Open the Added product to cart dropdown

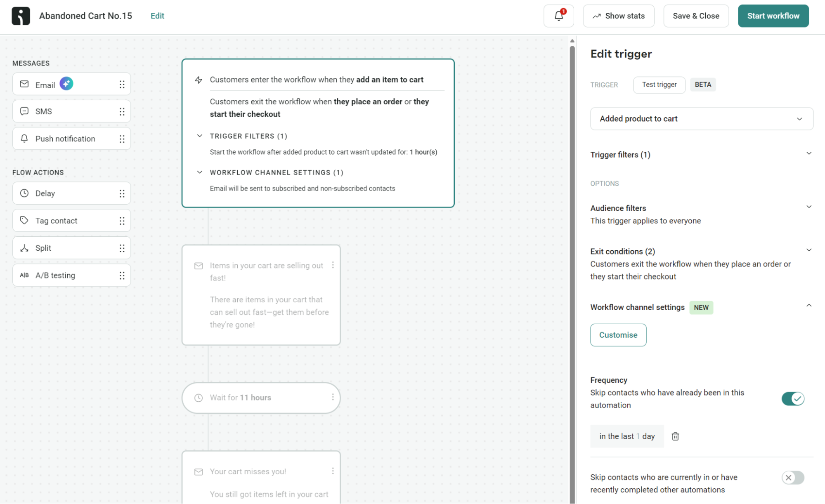tap(701, 118)
